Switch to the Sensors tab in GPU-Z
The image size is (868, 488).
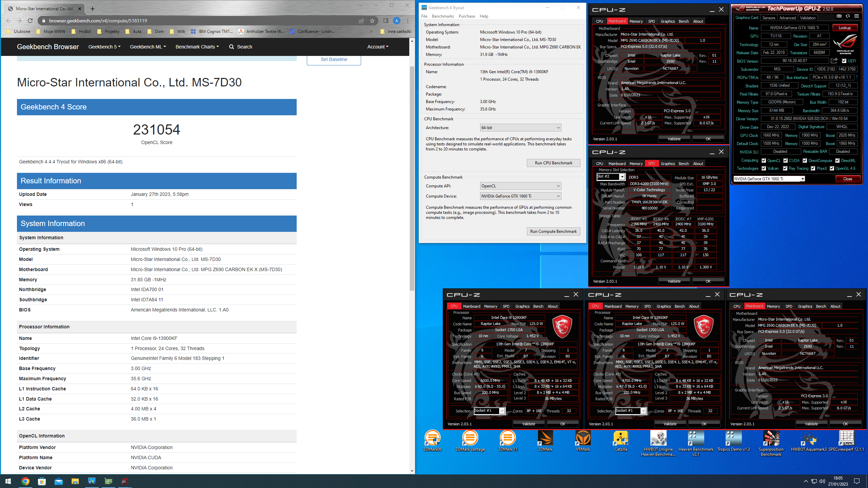coord(769,18)
